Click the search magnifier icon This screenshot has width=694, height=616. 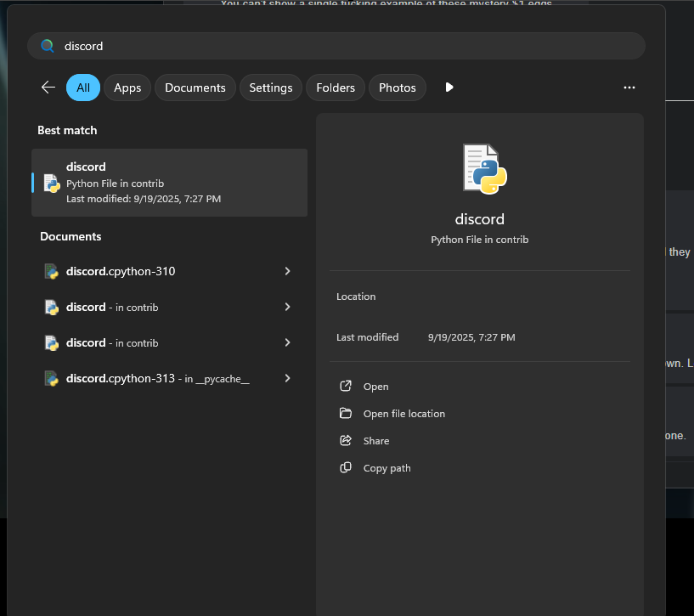coord(48,46)
